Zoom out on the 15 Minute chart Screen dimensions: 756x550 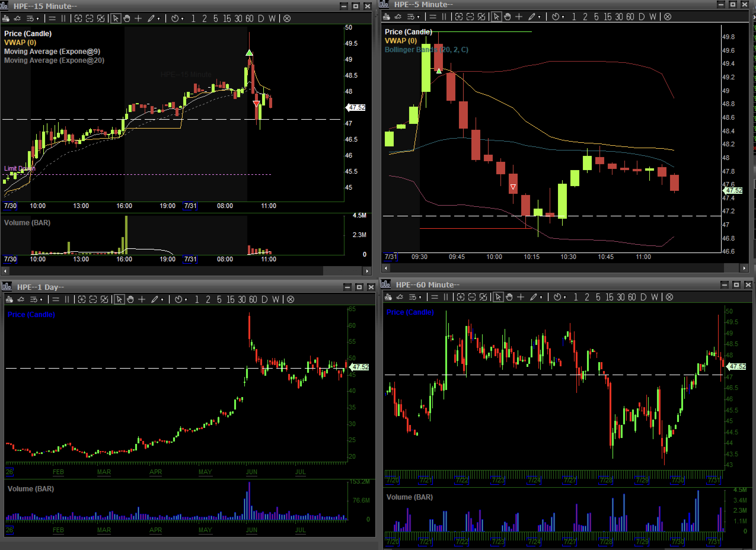tap(89, 18)
